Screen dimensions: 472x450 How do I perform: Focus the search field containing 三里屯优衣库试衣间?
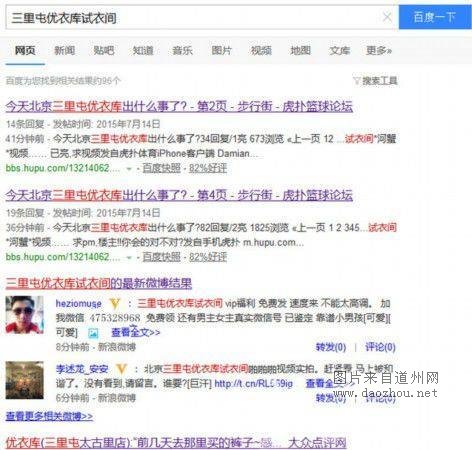pyautogui.click(x=202, y=17)
